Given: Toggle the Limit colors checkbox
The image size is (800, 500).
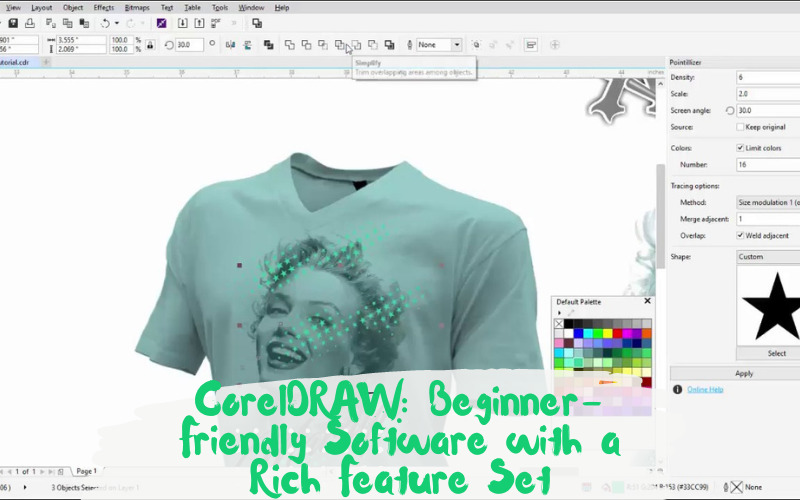Looking at the screenshot, I should pyautogui.click(x=740, y=148).
